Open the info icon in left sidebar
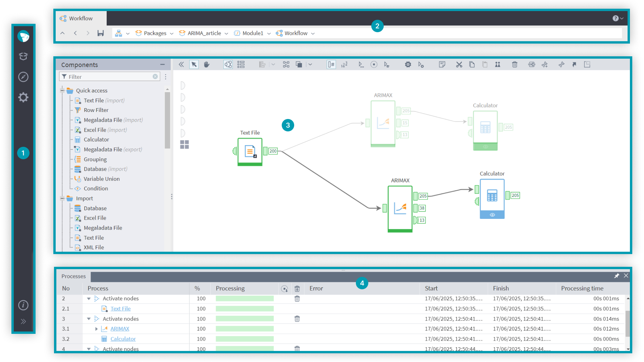 pos(23,305)
